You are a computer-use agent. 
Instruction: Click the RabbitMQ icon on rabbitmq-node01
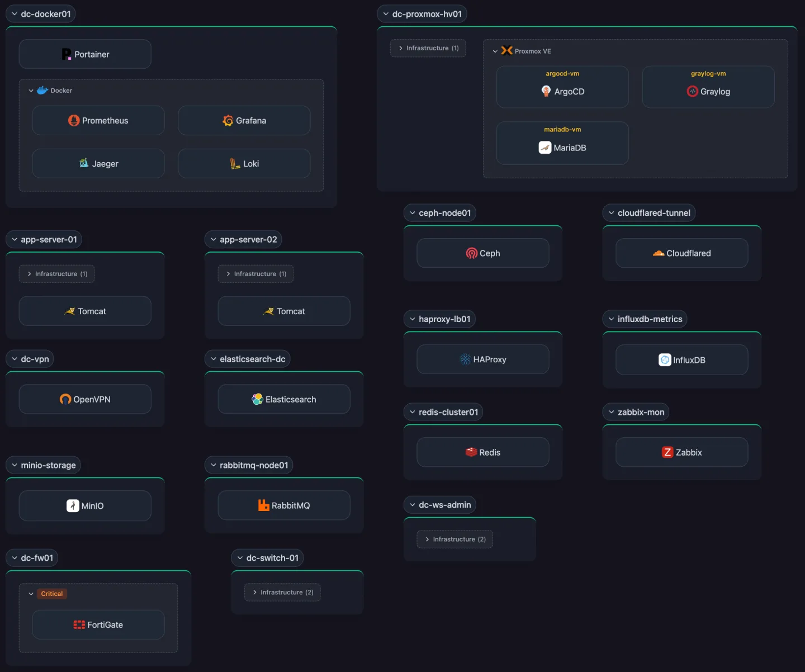coord(263,505)
